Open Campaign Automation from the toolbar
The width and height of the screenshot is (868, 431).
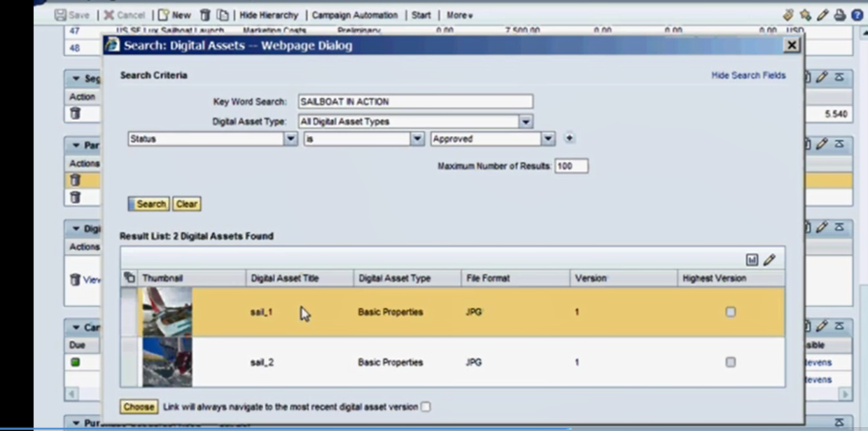coord(354,15)
